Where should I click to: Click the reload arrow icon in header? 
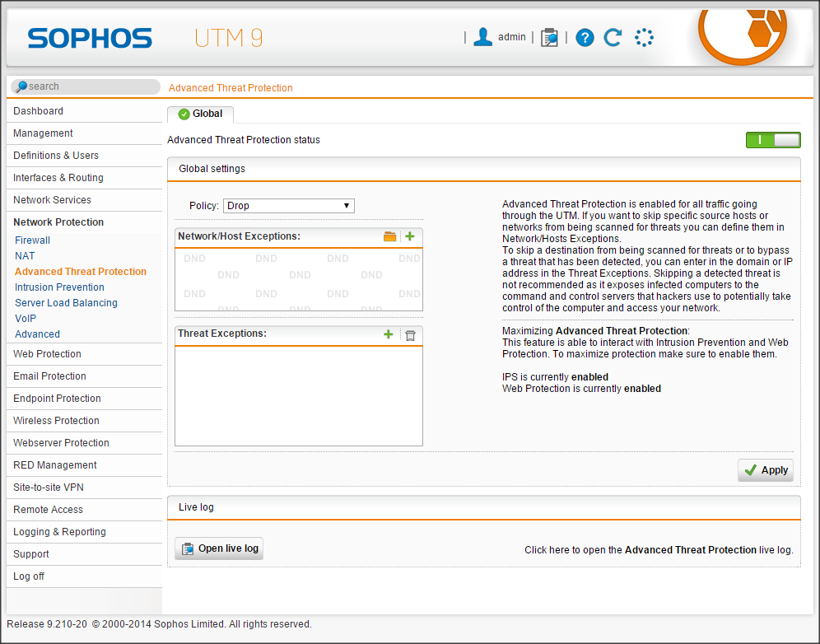pyautogui.click(x=613, y=38)
